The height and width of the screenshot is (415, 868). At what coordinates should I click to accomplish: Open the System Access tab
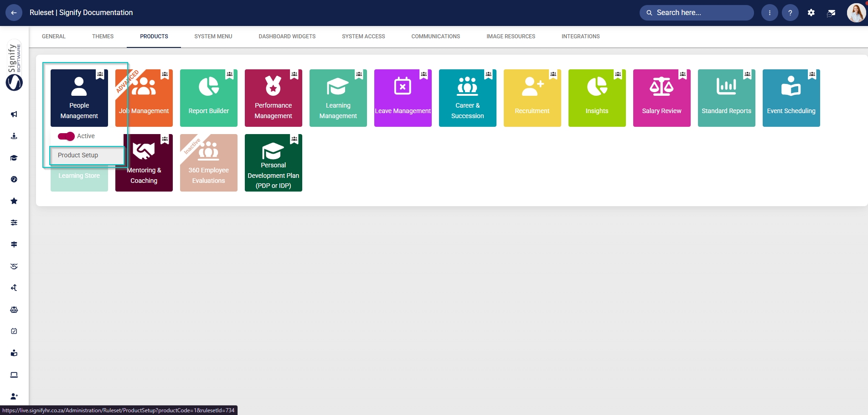pos(364,36)
